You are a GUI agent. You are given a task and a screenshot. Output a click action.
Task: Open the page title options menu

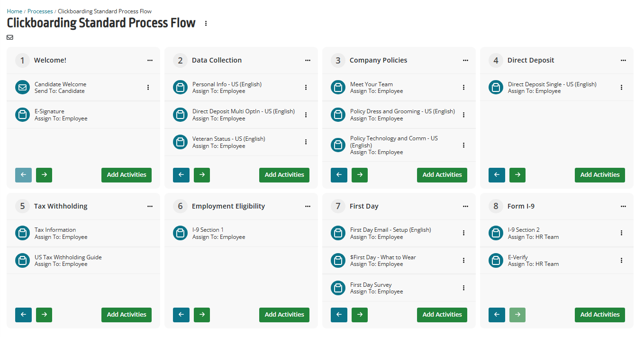point(206,23)
